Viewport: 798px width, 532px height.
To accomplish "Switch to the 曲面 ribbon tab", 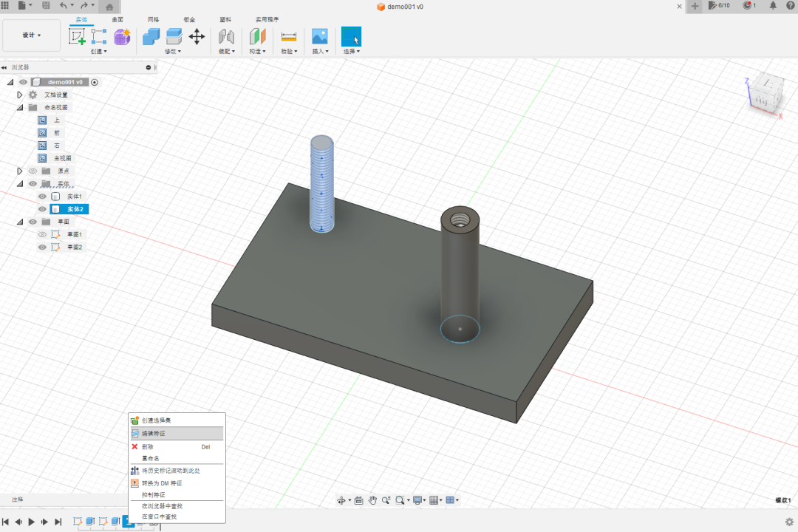I will pyautogui.click(x=117, y=19).
